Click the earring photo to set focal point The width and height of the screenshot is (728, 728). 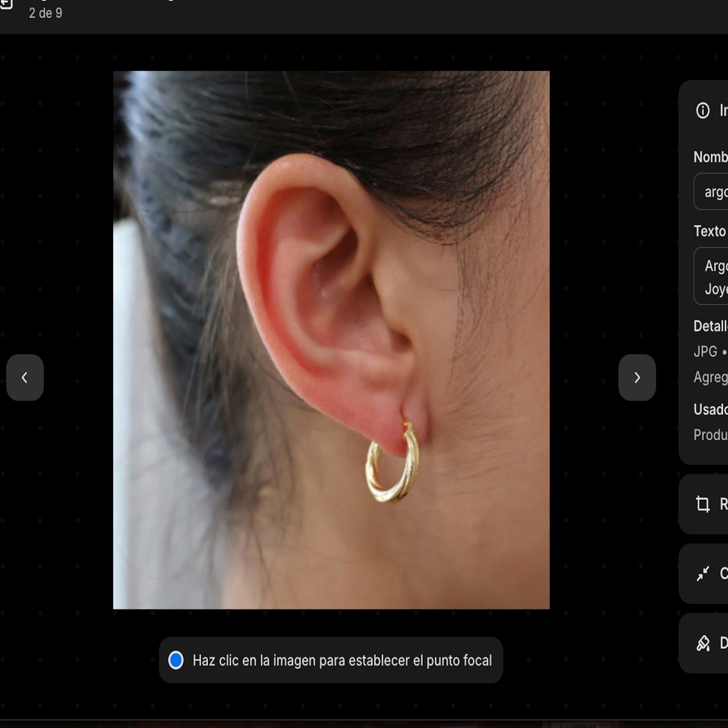coord(332,339)
